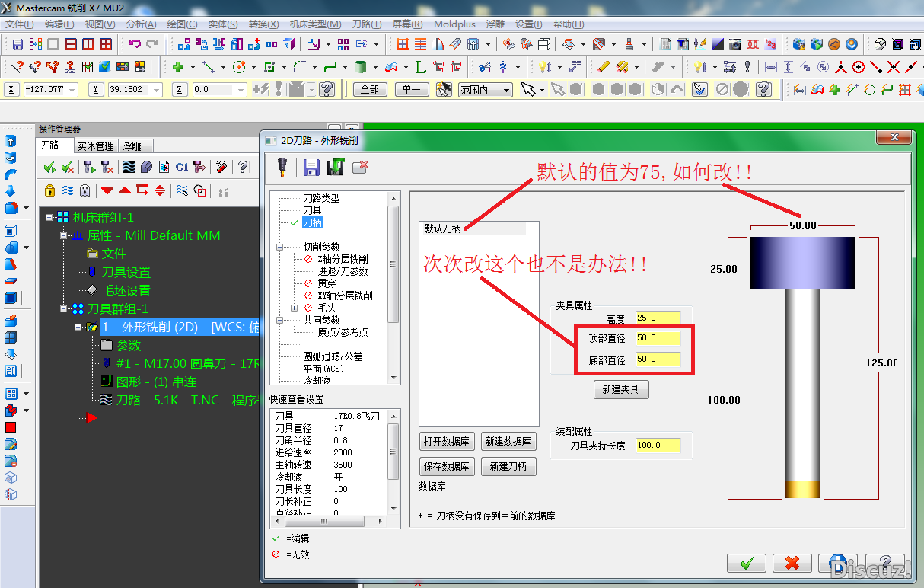This screenshot has height=588, width=924.
Task: Open 文件(F) menu
Action: tap(20, 24)
